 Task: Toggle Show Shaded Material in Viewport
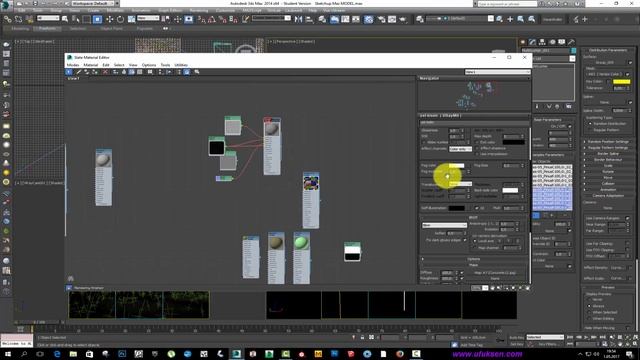pos(132,72)
